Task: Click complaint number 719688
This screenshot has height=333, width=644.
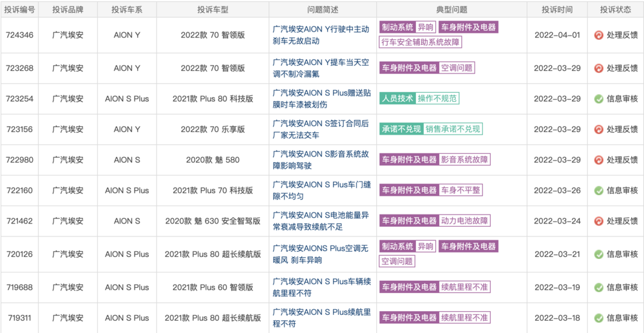Action: (x=19, y=287)
